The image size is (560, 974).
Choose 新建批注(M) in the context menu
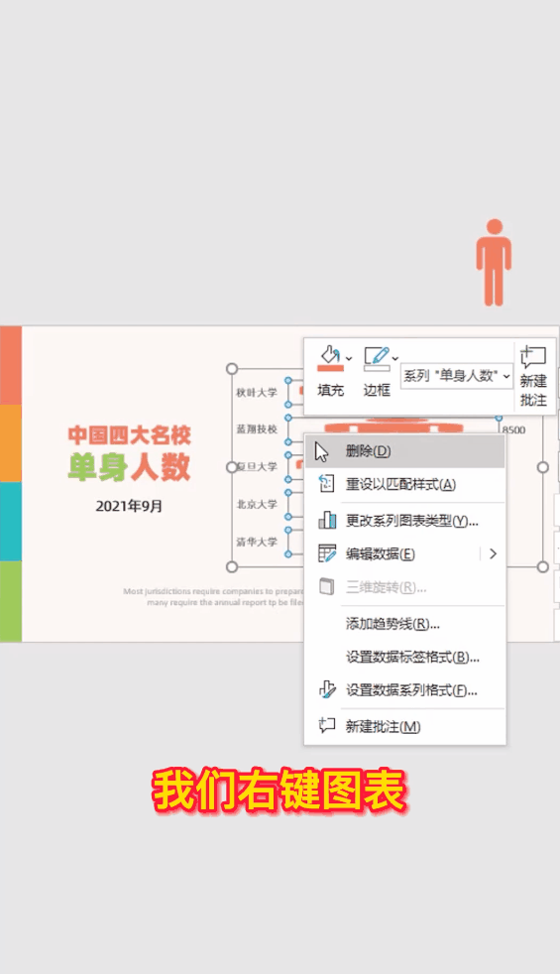(x=405, y=727)
